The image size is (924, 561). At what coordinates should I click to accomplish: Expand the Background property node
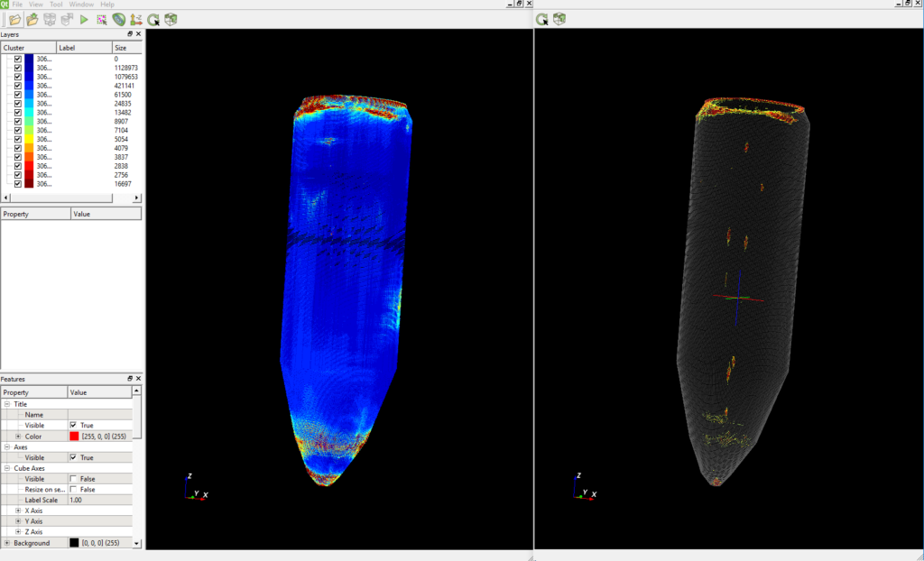click(x=7, y=543)
